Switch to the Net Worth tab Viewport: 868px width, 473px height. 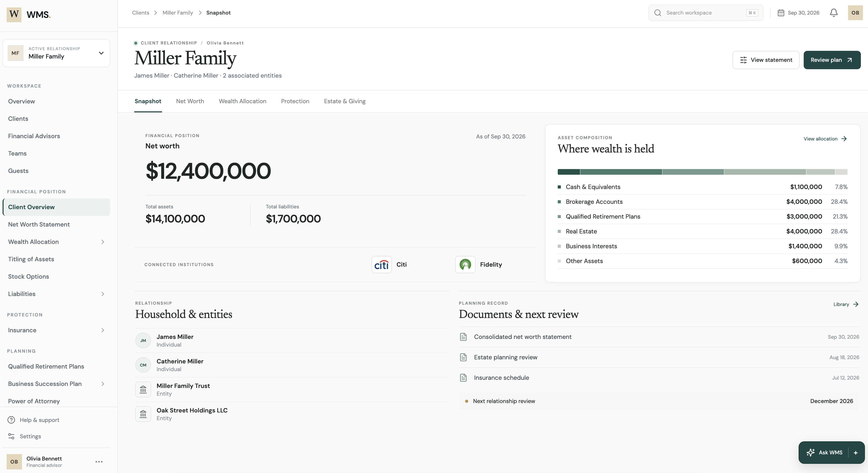[190, 101]
